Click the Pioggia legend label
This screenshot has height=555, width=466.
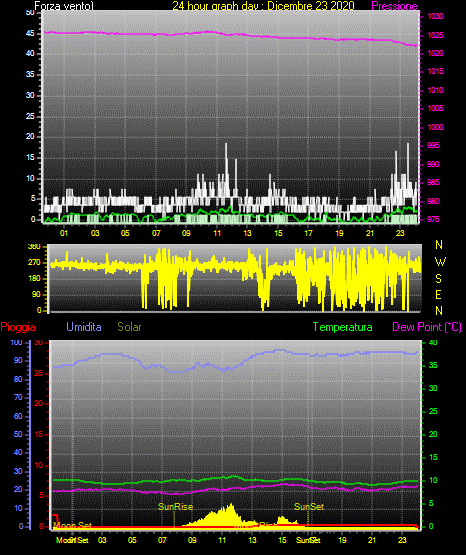18,327
